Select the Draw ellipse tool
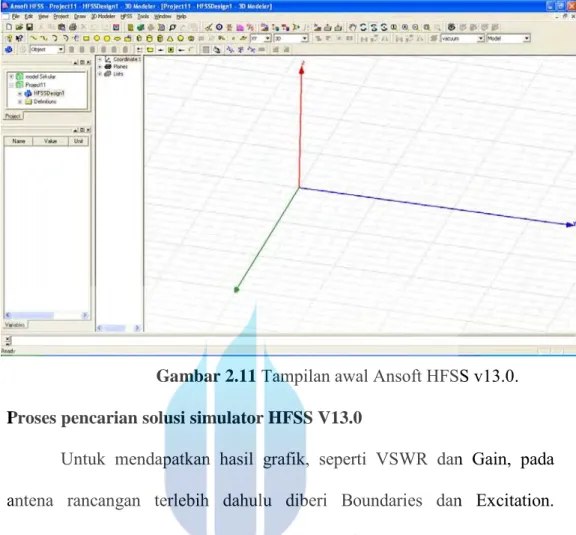Image resolution: width=576 pixels, height=535 pixels. click(117, 38)
